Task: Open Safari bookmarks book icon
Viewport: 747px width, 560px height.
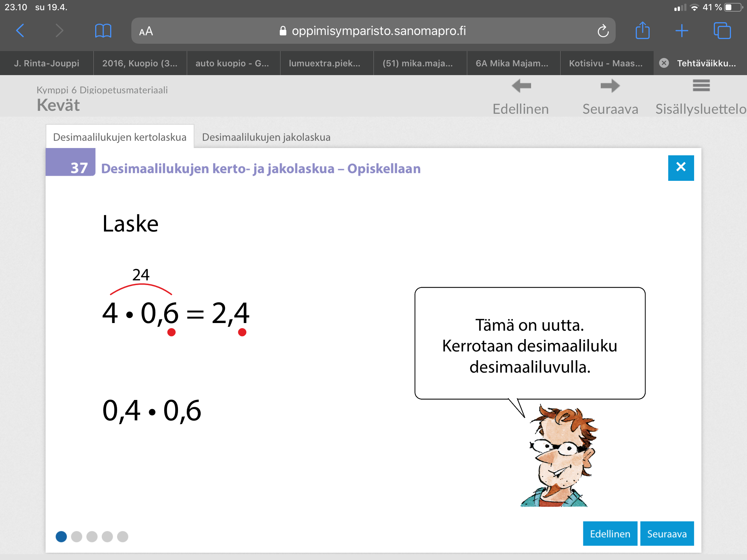Action: (x=103, y=31)
